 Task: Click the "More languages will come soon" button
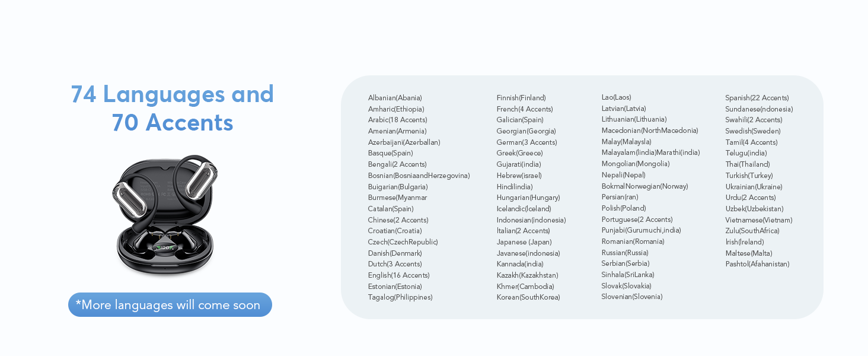[x=170, y=305]
